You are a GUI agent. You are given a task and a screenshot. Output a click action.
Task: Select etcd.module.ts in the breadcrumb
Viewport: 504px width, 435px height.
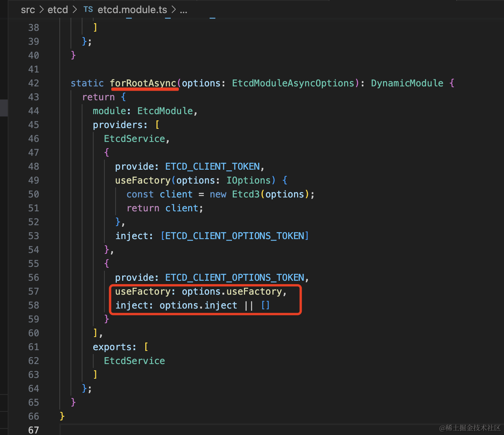coord(132,10)
